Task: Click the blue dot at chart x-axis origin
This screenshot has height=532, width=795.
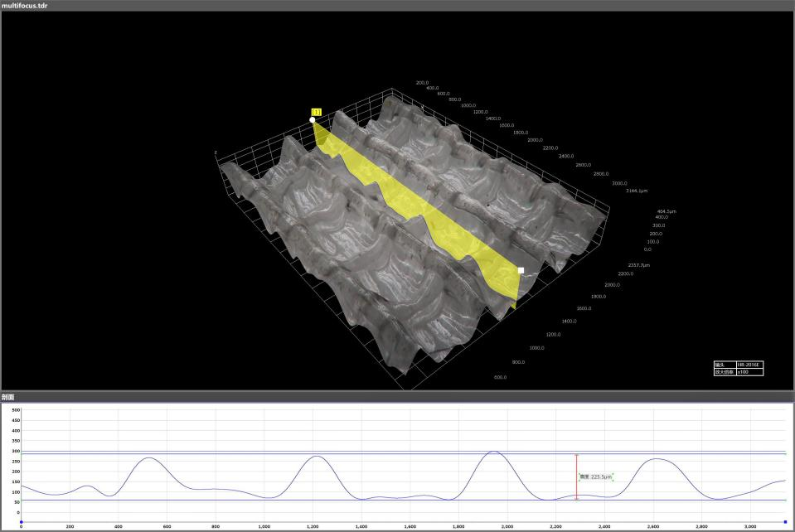Action: click(21, 522)
